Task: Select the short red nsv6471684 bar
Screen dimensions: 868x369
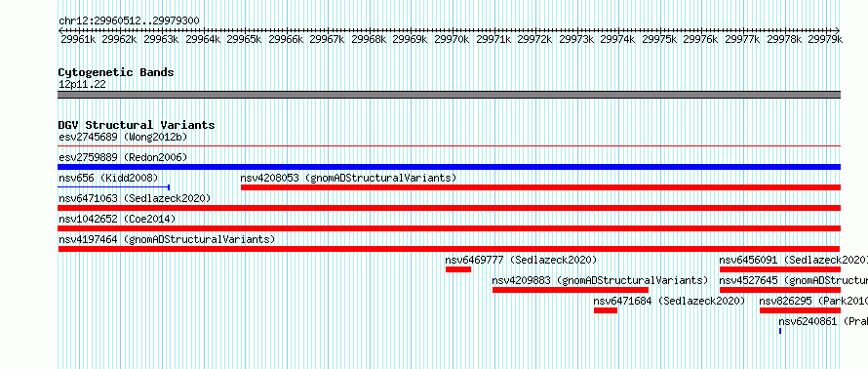Action: click(606, 310)
